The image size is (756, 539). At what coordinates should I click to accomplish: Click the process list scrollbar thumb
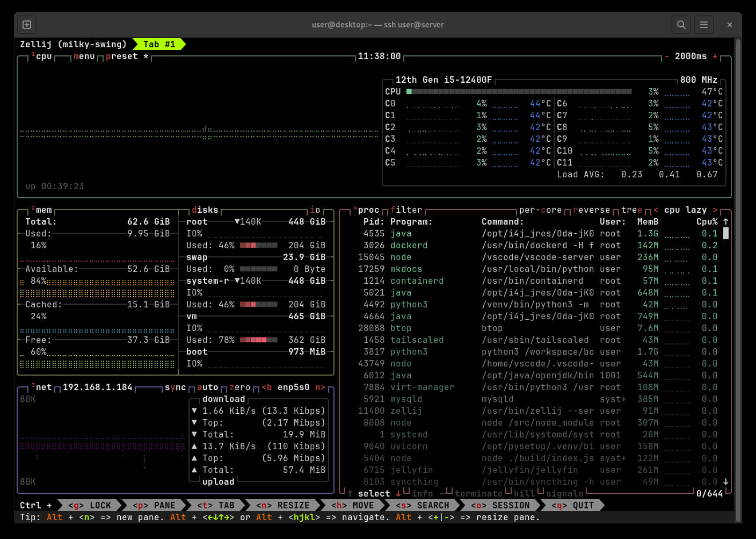tap(726, 233)
